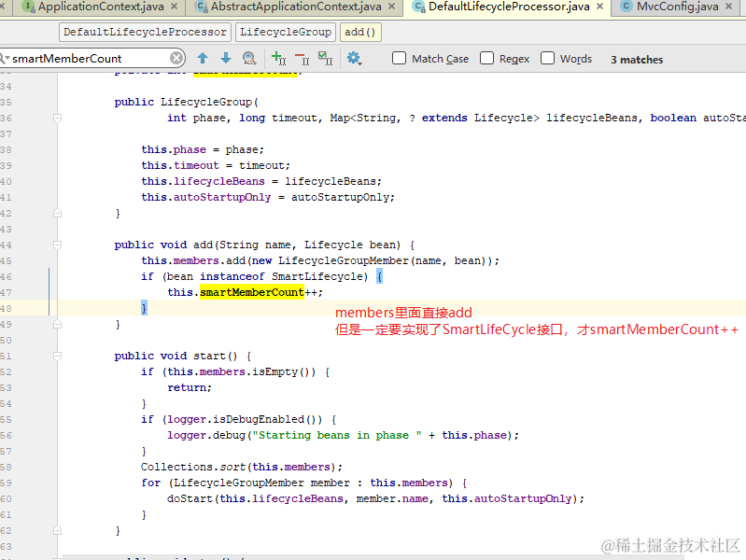Close DefaultLifecycleProcessor.java tab
This screenshot has height=560, width=746.
[x=600, y=7]
